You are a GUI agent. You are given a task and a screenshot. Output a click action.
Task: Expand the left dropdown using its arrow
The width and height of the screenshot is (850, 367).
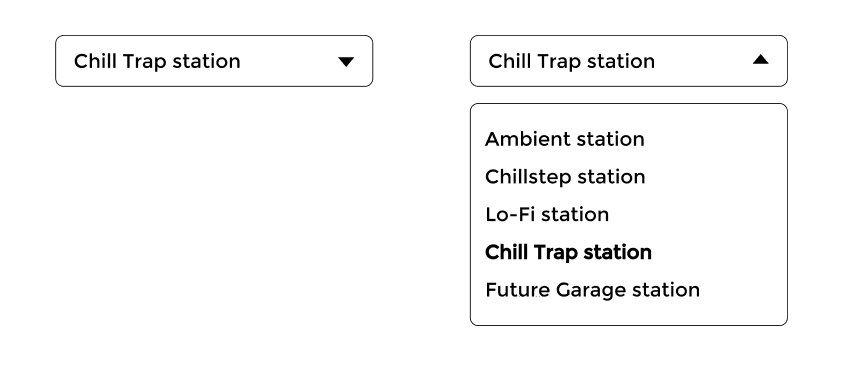click(x=346, y=62)
